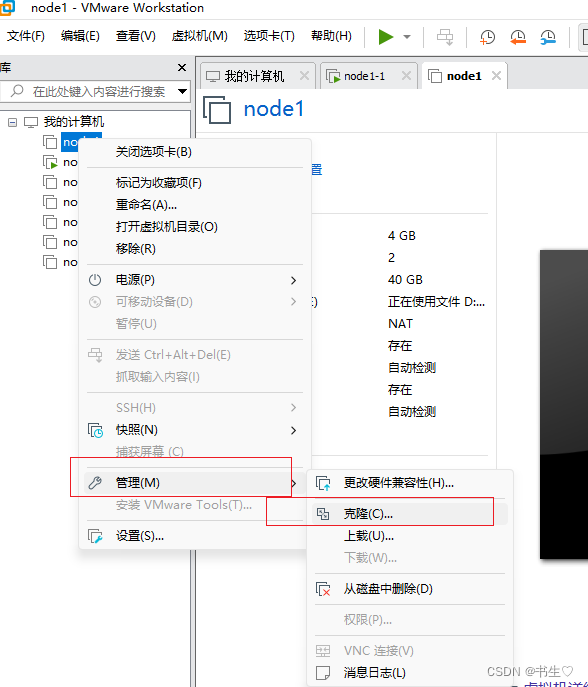Open the 查看(V) menu

coord(135,36)
